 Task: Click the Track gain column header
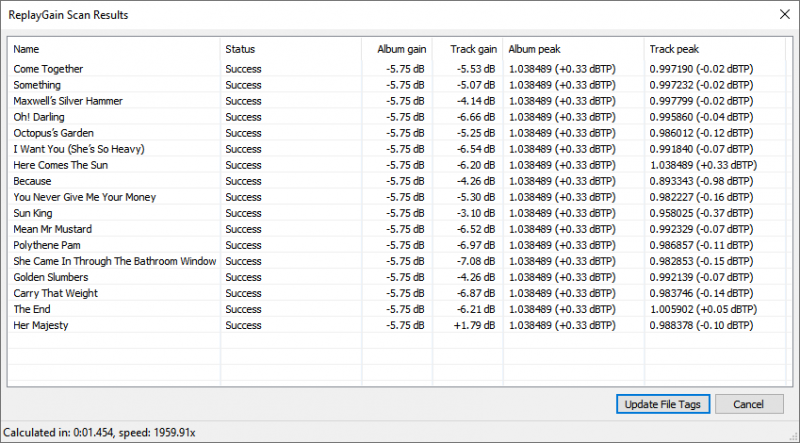coord(473,49)
